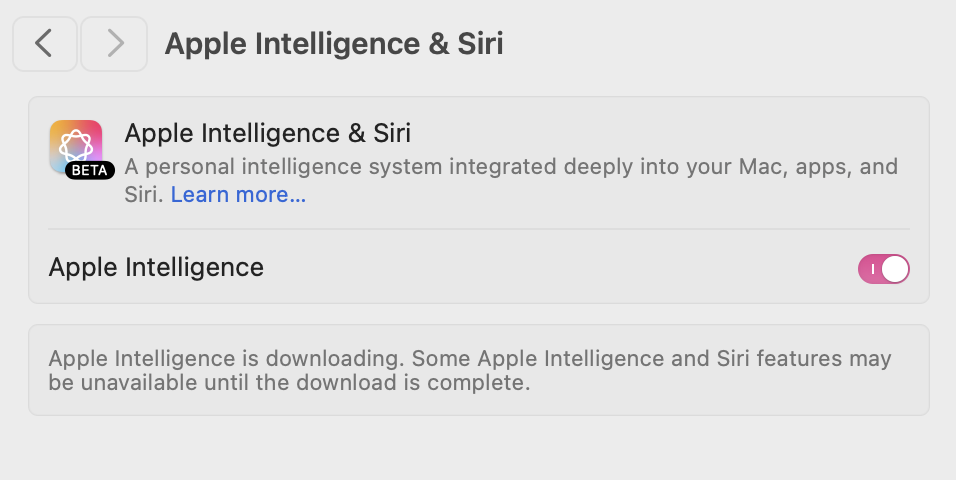Click the personal intelligence system description text
Image resolution: width=956 pixels, height=480 pixels.
click(x=510, y=166)
